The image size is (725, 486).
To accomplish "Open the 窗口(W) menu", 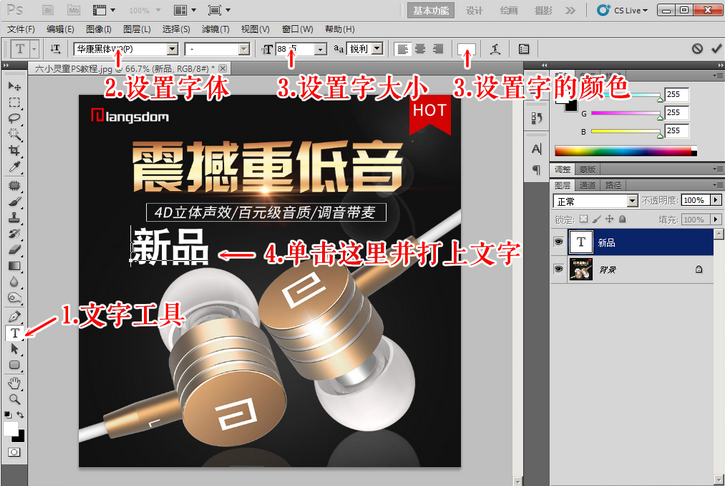I will [x=298, y=29].
